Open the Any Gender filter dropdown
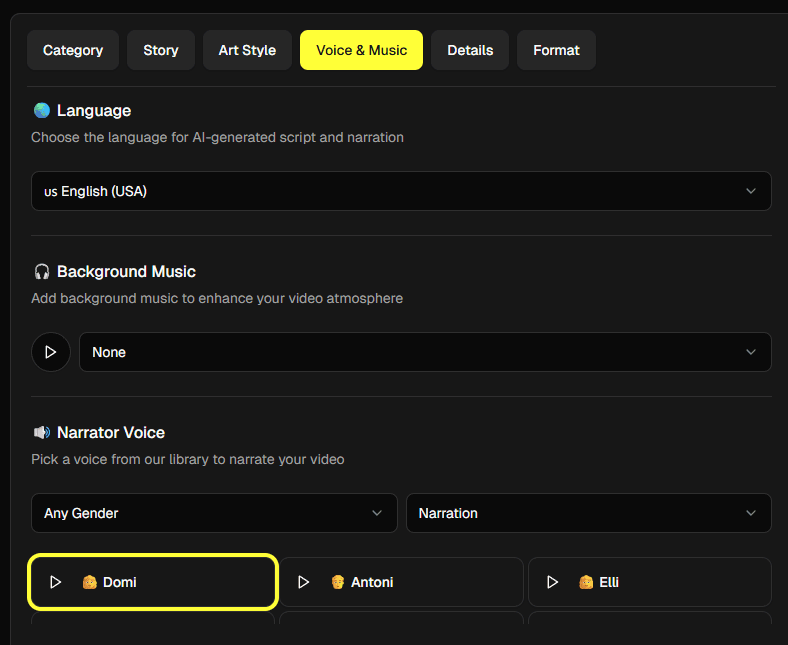 click(214, 513)
